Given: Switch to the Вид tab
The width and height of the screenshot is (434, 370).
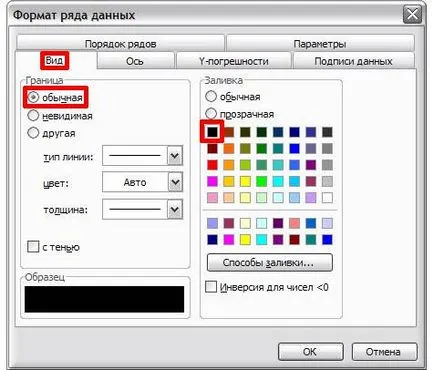Looking at the screenshot, I should (x=55, y=61).
